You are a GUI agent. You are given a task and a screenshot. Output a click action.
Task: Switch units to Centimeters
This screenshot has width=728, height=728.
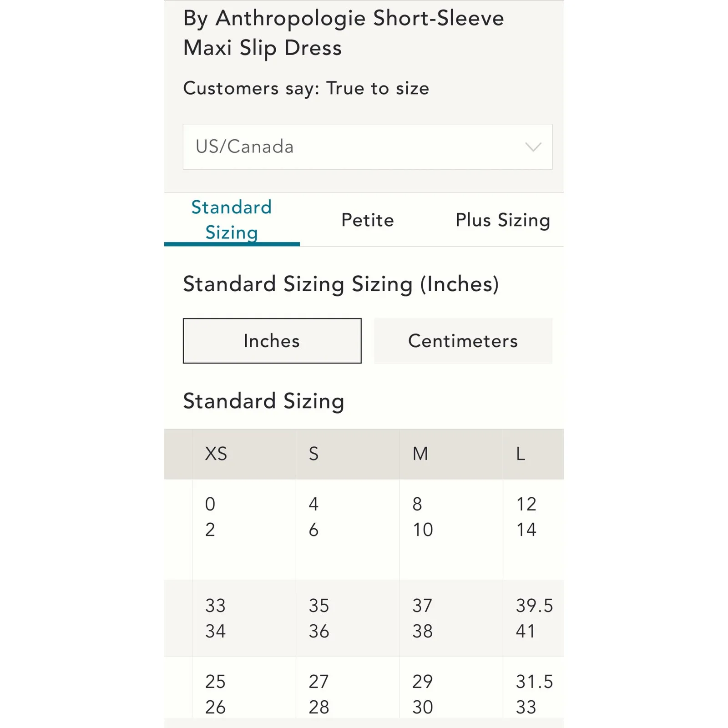(x=463, y=341)
